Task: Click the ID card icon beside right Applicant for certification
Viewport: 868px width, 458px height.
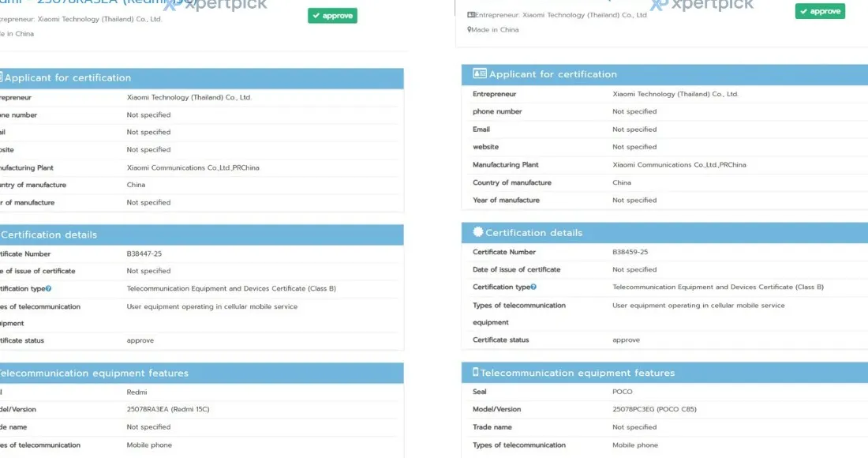Action: coord(480,73)
